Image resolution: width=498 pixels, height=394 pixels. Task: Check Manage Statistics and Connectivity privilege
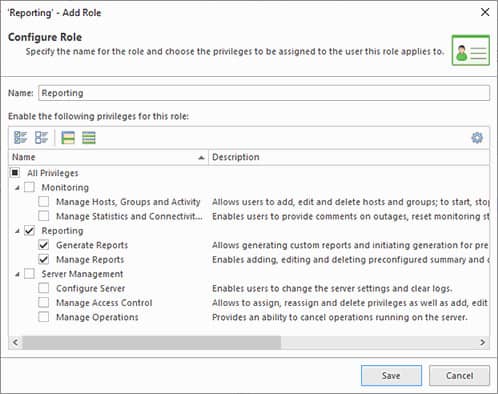44,216
